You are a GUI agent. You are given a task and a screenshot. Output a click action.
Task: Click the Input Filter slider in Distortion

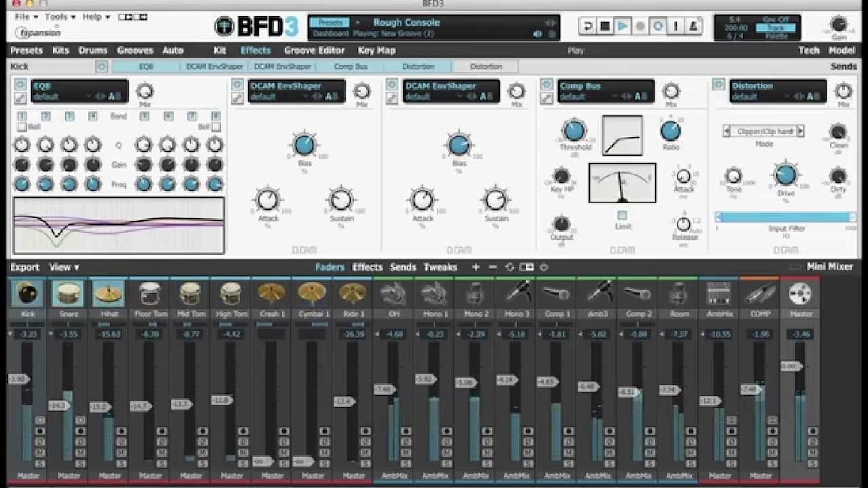coord(785,217)
